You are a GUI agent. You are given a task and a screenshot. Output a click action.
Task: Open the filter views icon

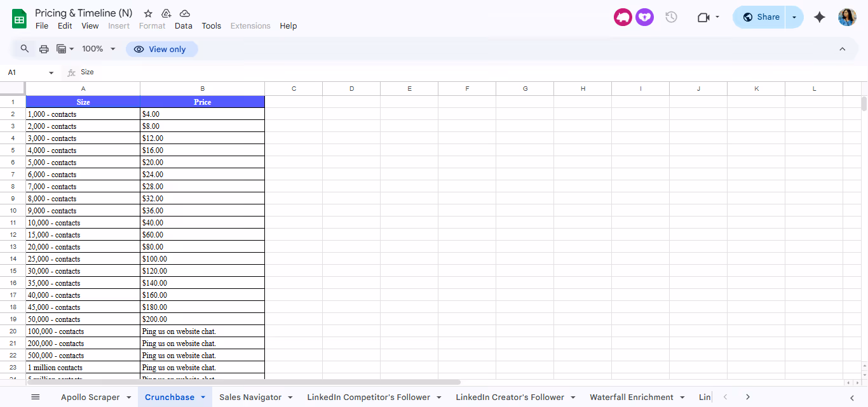point(62,49)
